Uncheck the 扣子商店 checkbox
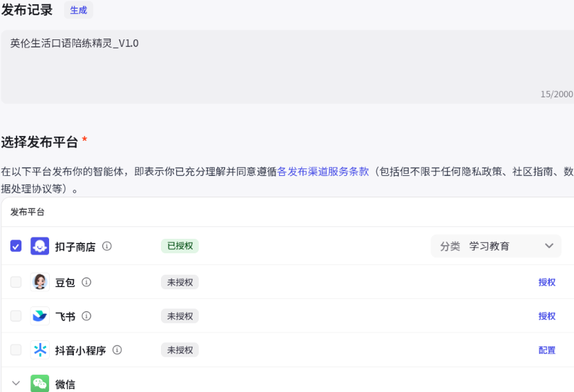The width and height of the screenshot is (574, 392). coord(16,246)
